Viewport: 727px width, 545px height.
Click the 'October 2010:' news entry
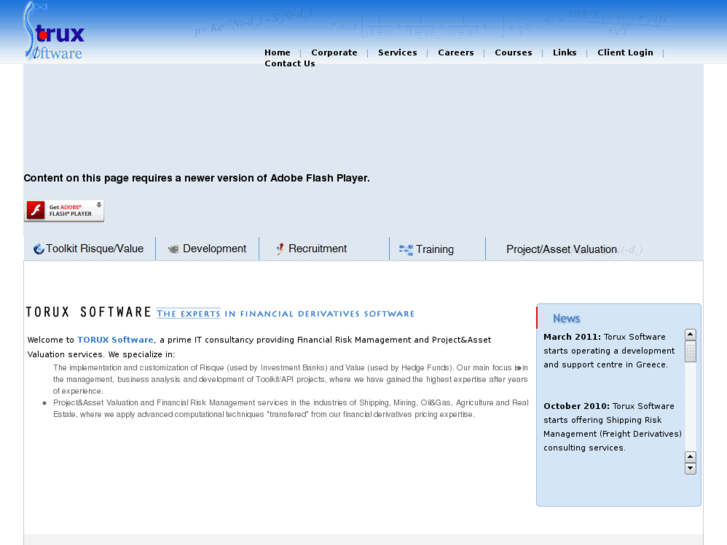click(x=612, y=427)
